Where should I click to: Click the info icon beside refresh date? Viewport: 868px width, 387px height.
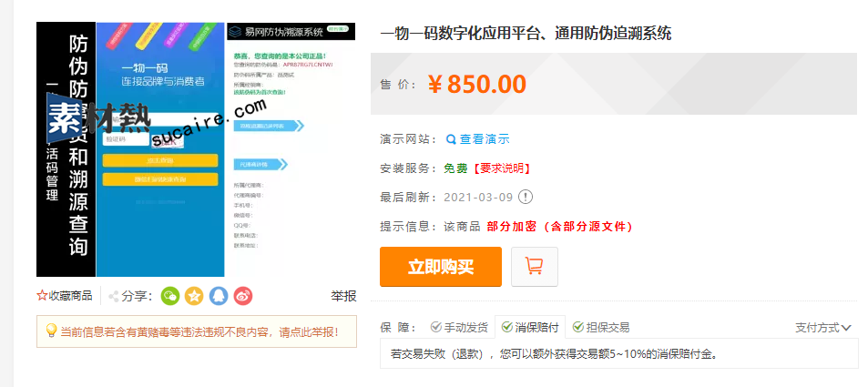526,197
